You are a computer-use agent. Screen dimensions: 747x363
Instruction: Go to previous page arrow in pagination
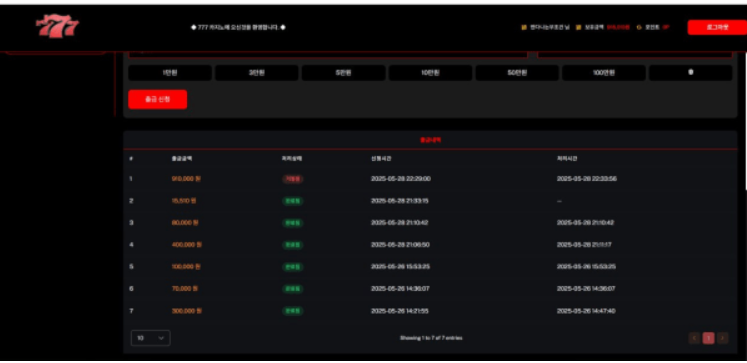coord(694,338)
